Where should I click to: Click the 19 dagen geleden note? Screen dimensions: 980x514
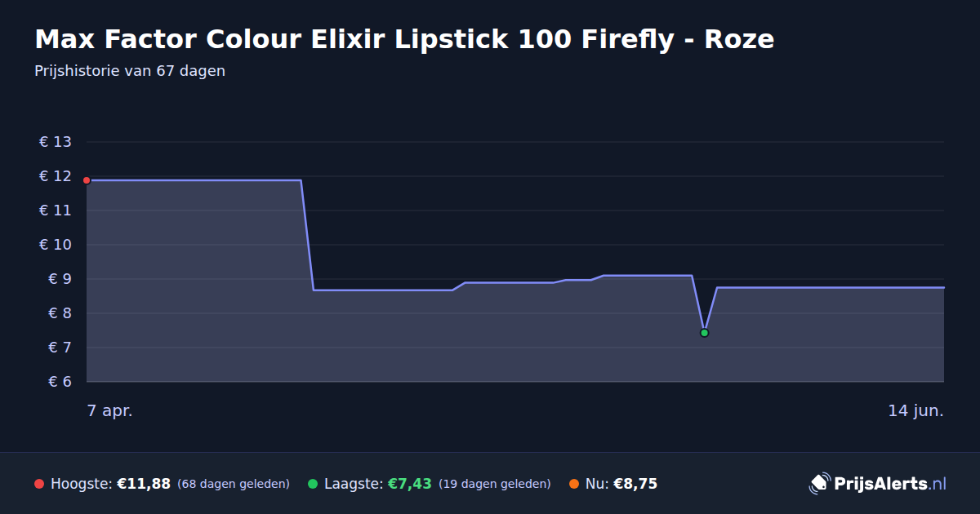coord(495,484)
